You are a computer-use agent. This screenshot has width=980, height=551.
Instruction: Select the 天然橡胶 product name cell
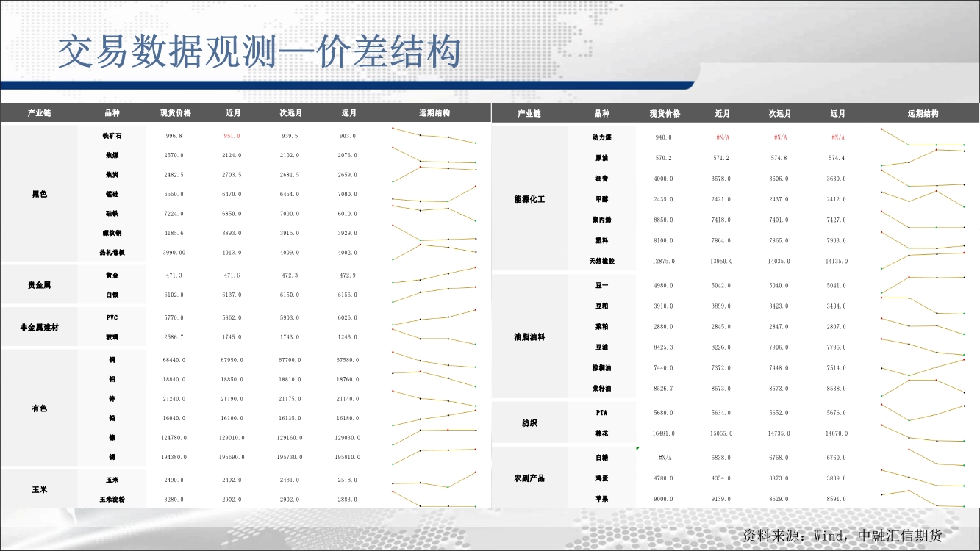pyautogui.click(x=601, y=261)
